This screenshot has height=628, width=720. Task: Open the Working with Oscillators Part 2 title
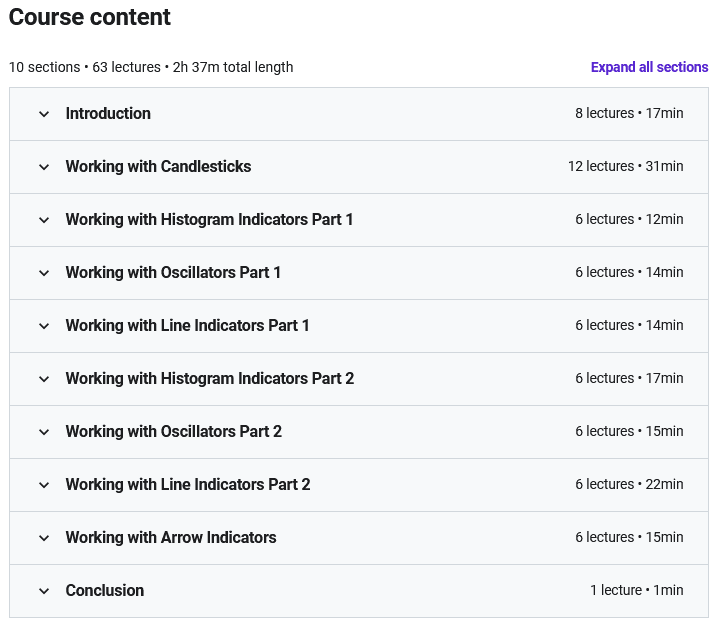pyautogui.click(x=173, y=432)
